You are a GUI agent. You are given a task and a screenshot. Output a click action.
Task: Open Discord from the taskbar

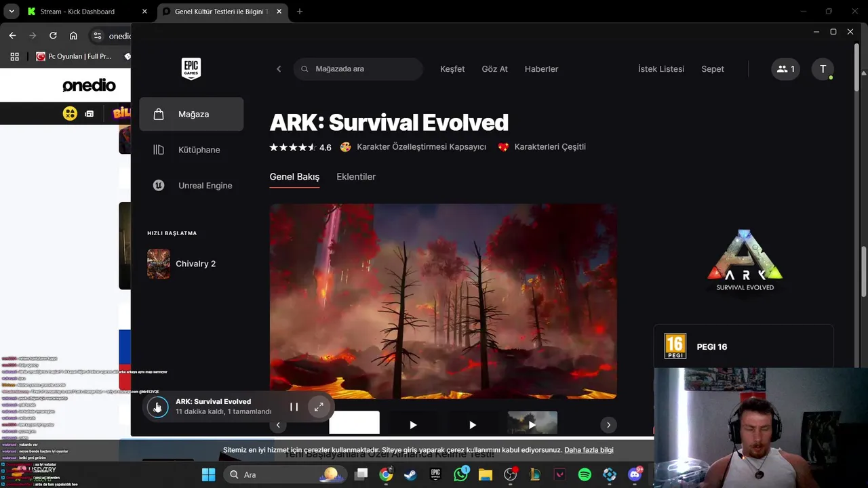click(x=635, y=474)
